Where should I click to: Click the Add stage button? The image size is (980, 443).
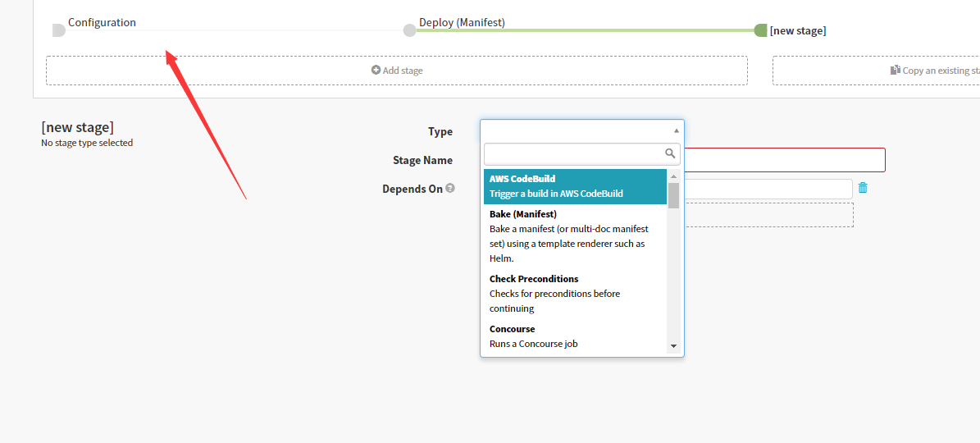pos(397,71)
